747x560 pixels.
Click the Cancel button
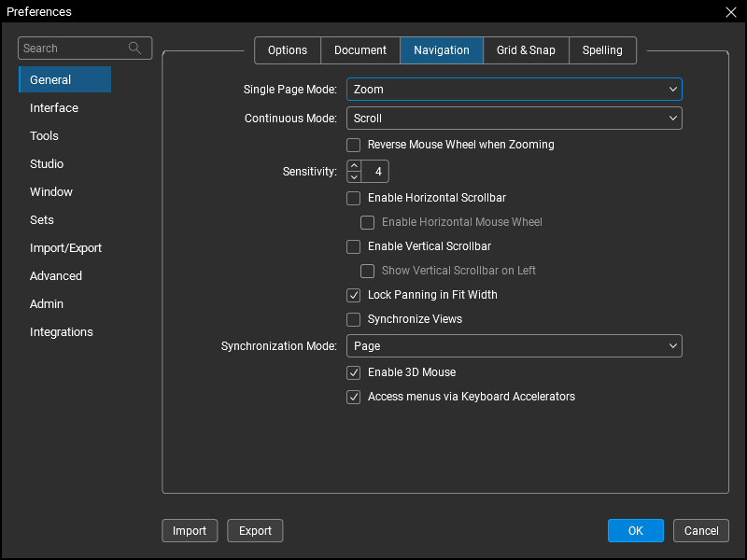tap(701, 530)
